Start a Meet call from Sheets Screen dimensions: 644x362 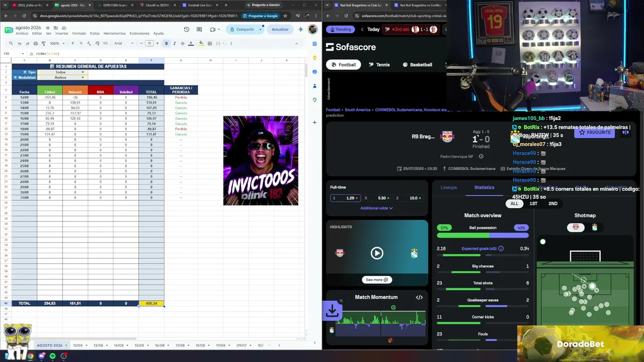click(x=213, y=29)
